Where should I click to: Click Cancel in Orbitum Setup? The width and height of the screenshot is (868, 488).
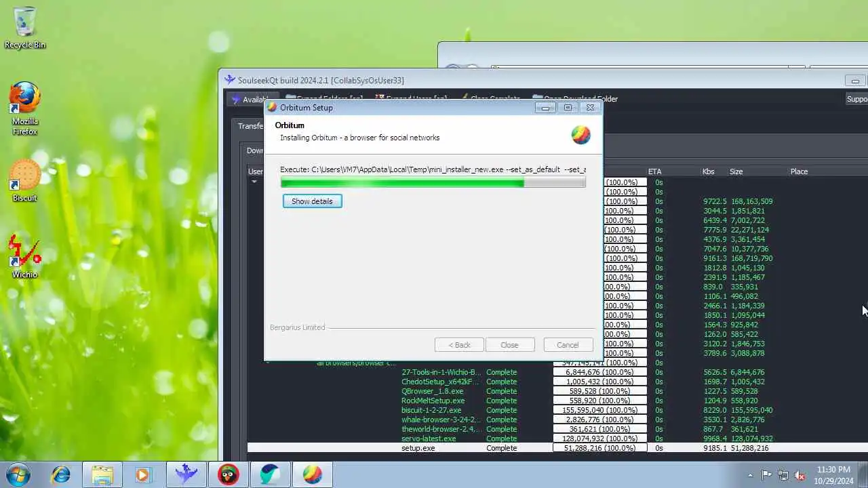568,345
